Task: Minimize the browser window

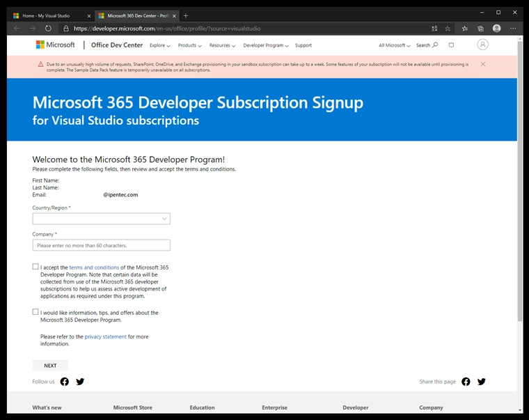Action: pos(482,13)
